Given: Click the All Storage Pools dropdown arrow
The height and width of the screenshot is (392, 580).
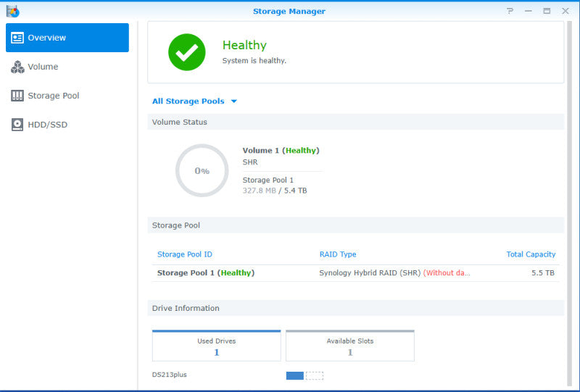Looking at the screenshot, I should point(233,101).
